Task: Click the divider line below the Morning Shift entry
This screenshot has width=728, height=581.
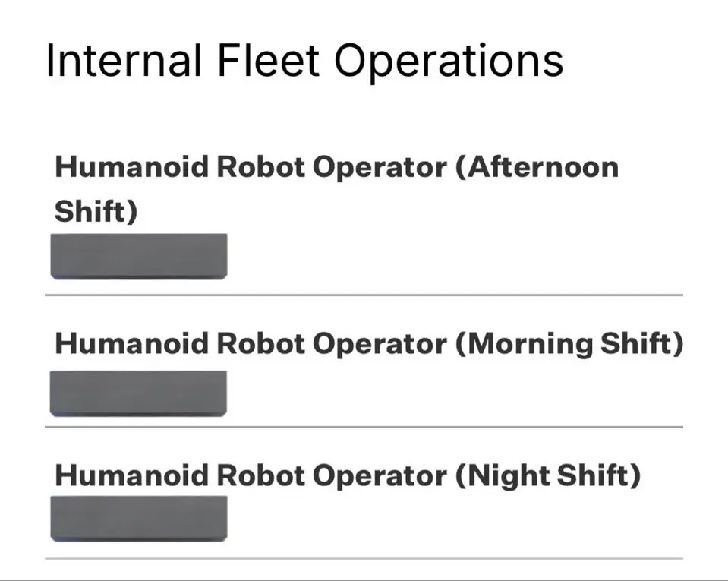Action: tap(364, 427)
